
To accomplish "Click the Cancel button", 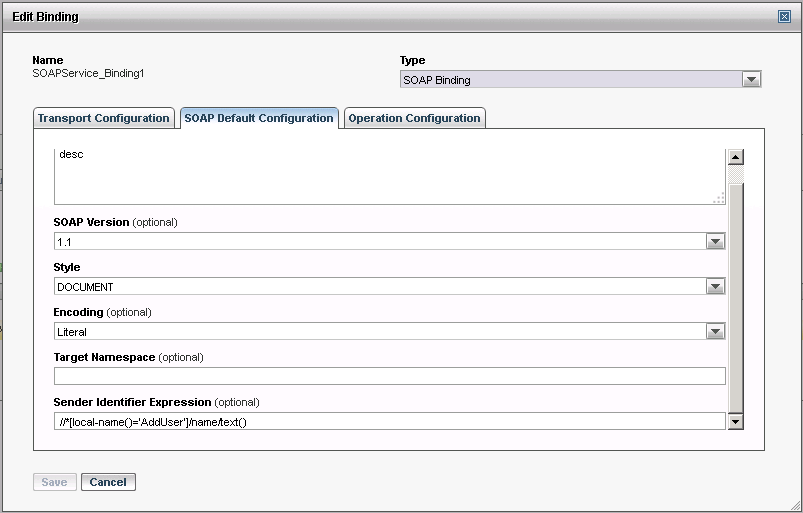I will click(108, 482).
